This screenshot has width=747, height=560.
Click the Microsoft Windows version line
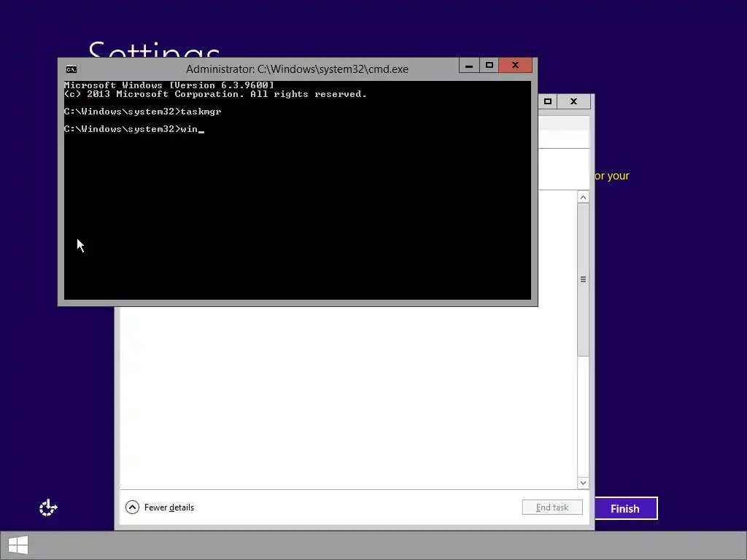[x=169, y=85]
